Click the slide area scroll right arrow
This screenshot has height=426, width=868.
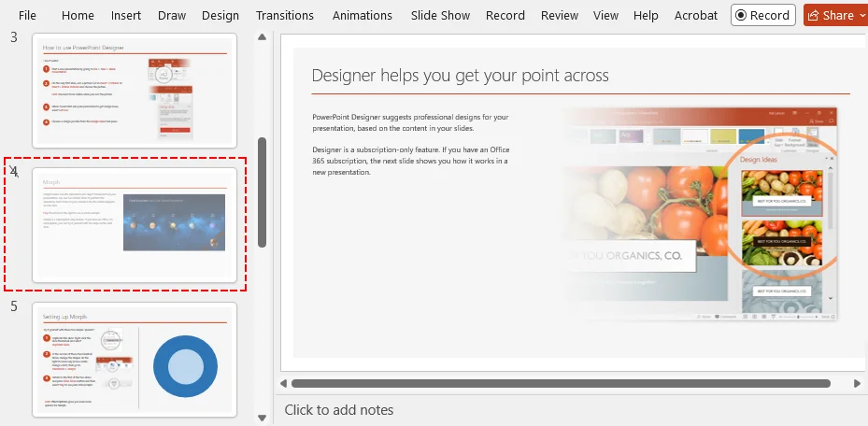click(x=858, y=383)
